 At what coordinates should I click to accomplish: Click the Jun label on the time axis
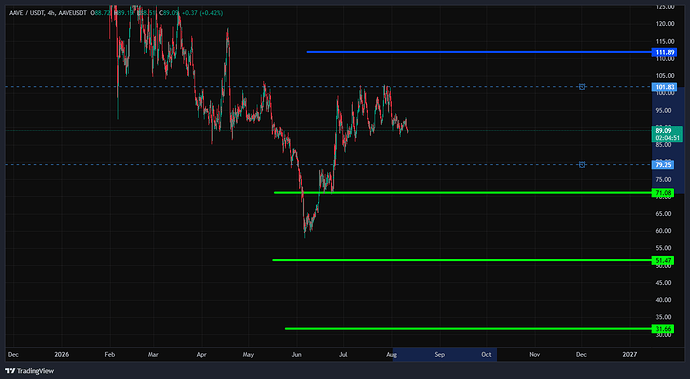point(297,354)
